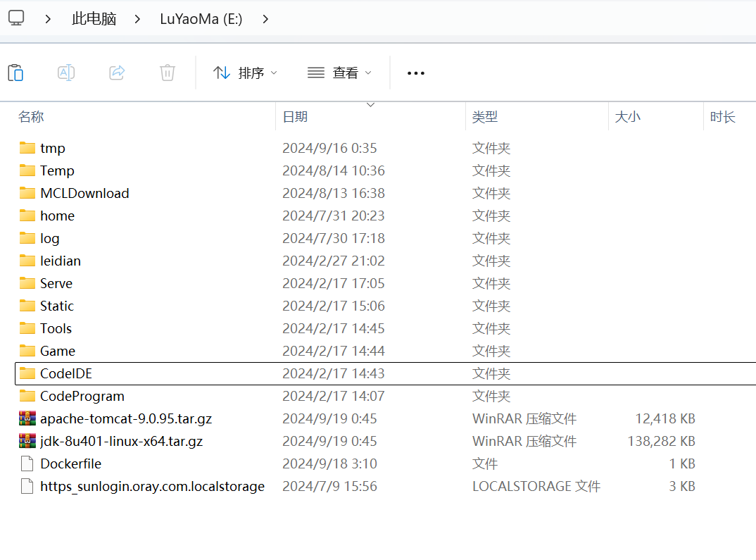Open the 查看 view dropdown
The image size is (756, 560).
tap(340, 73)
